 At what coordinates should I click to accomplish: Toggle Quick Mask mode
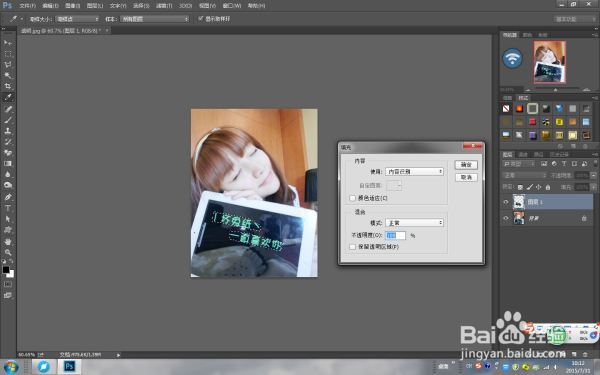[8, 284]
